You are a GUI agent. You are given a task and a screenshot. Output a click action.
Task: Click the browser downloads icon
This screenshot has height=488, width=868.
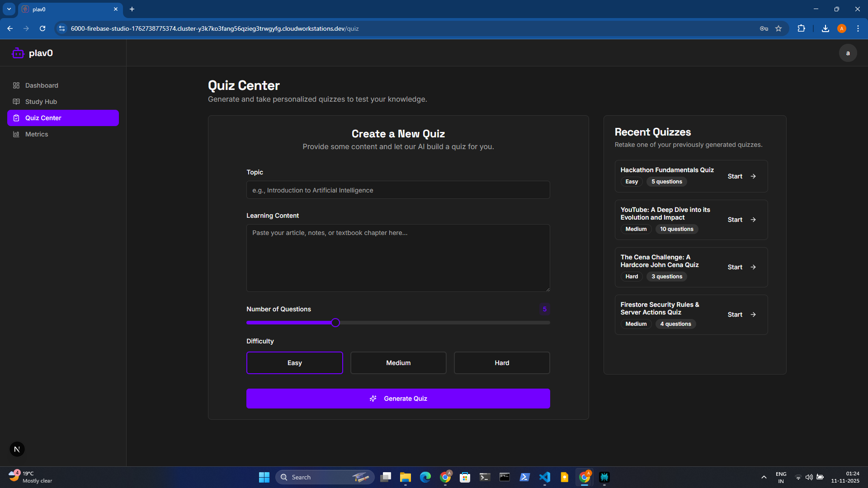pos(825,28)
